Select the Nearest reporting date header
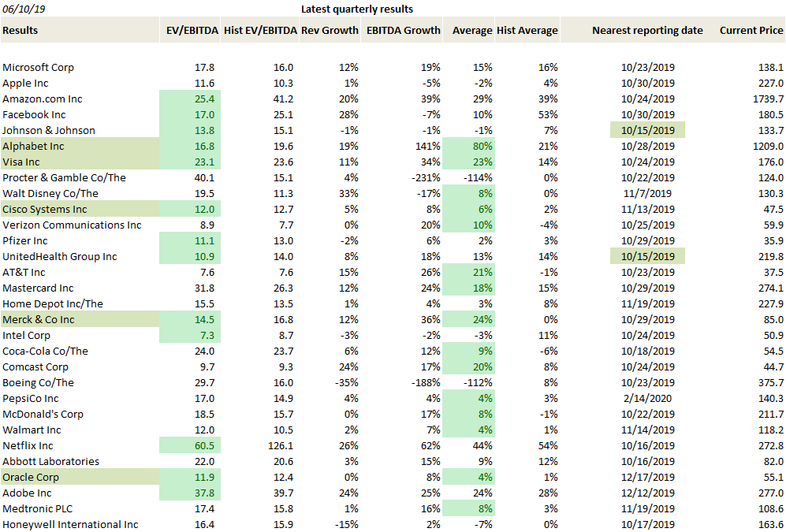786x532 pixels. tap(647, 30)
